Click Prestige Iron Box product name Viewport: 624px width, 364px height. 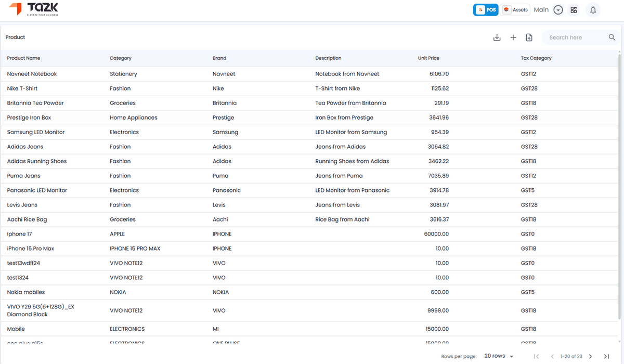tap(29, 118)
